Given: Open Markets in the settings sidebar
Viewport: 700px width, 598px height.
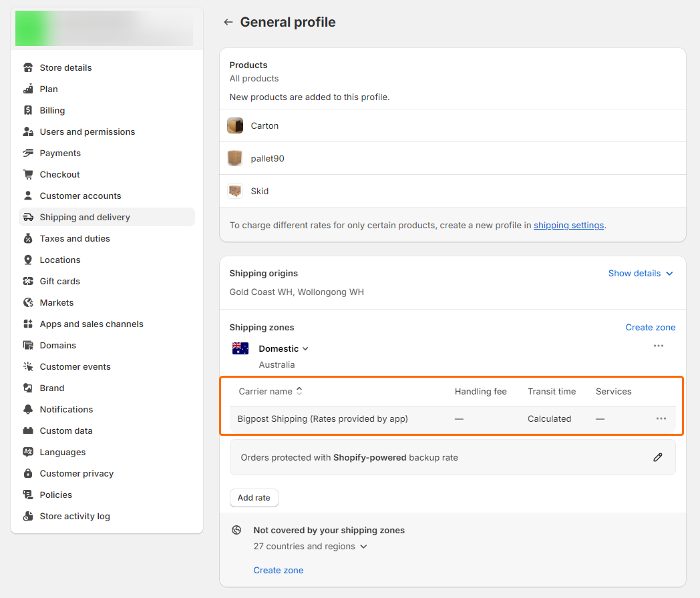Looking at the screenshot, I should tap(57, 302).
